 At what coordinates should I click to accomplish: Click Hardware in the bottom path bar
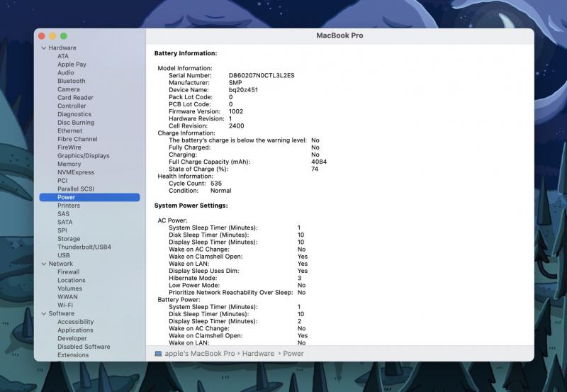coord(258,354)
